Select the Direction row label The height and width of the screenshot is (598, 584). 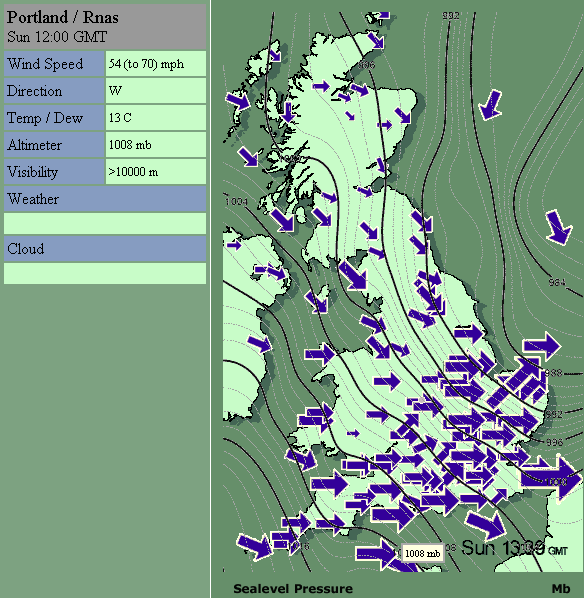(54, 91)
